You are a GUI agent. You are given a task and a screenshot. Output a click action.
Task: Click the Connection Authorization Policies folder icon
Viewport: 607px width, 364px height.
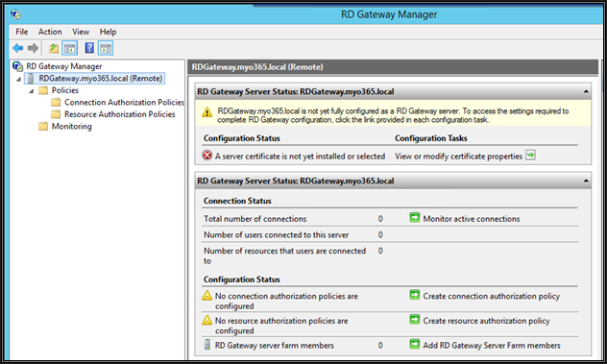[x=56, y=102]
